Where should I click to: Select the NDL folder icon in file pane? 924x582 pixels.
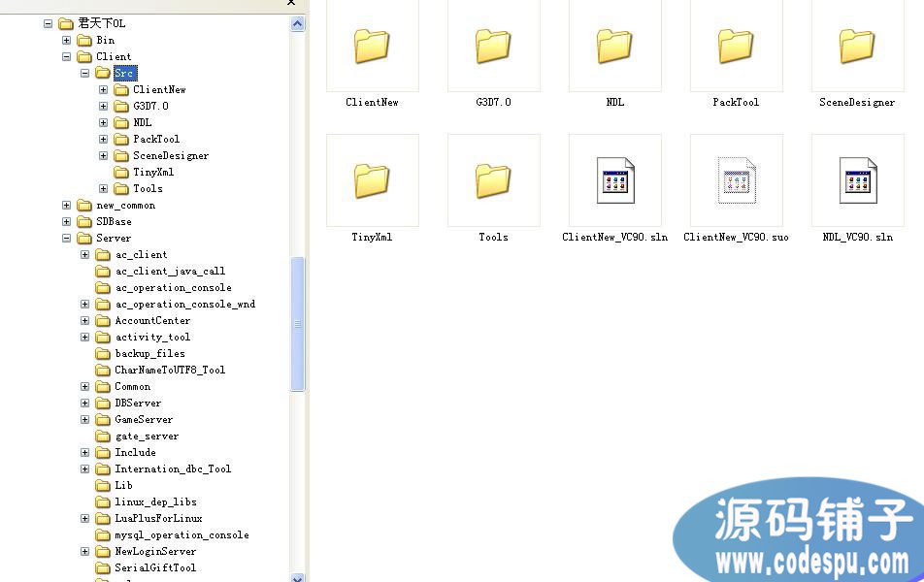coord(614,46)
